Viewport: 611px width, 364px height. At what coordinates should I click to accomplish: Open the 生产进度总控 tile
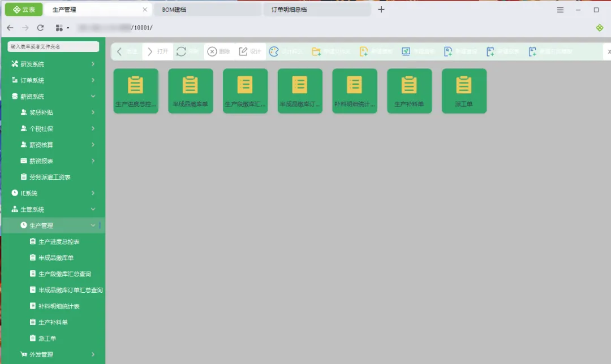pyautogui.click(x=136, y=91)
